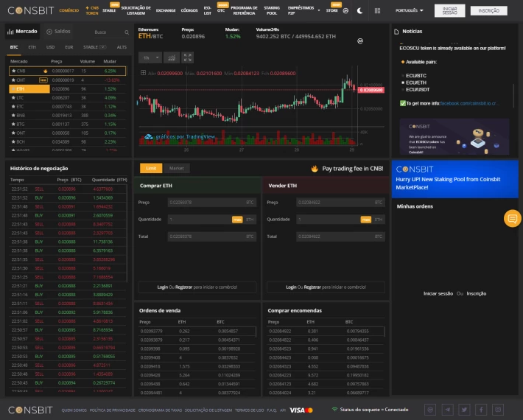523x420 pixels.
Task: Click Iniciar Sessão button
Action: [449, 10]
